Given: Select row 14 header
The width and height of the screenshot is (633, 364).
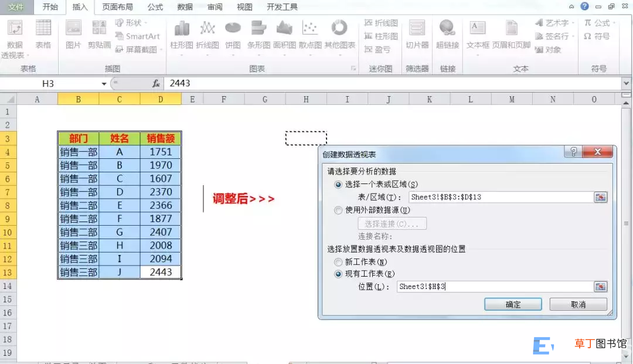Looking at the screenshot, I should pyautogui.click(x=8, y=286).
